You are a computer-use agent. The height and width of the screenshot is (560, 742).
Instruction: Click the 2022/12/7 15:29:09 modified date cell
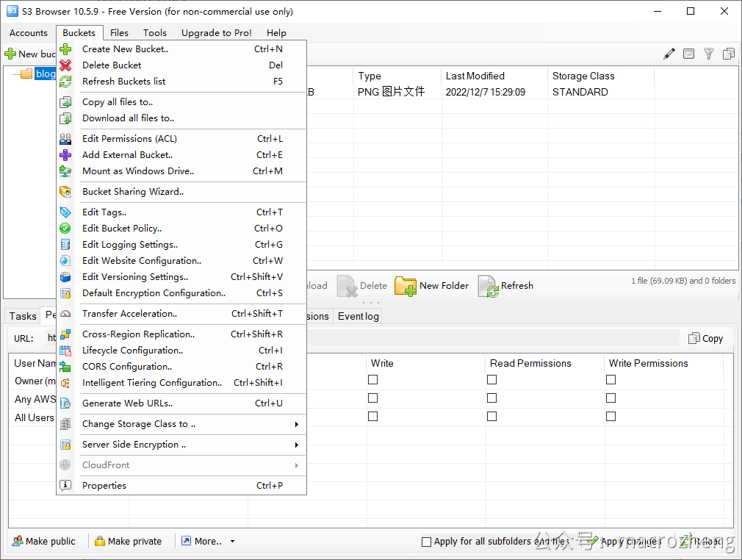pos(486,92)
